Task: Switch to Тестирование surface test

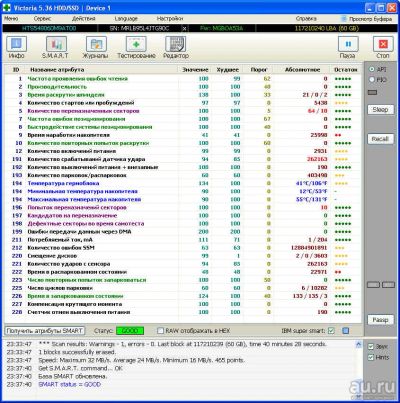Action: coord(136,48)
